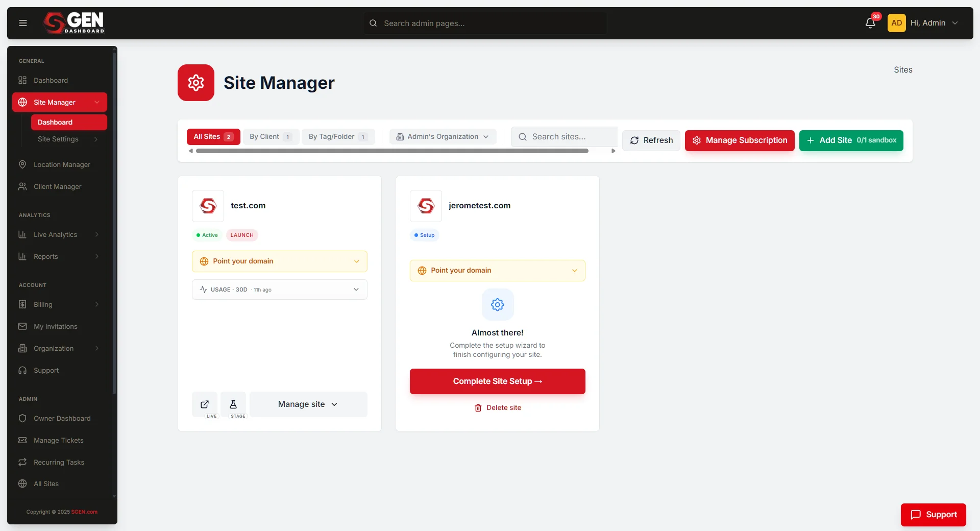Click the All Sites globe icon in sidebar
The height and width of the screenshot is (531, 980).
22,484
